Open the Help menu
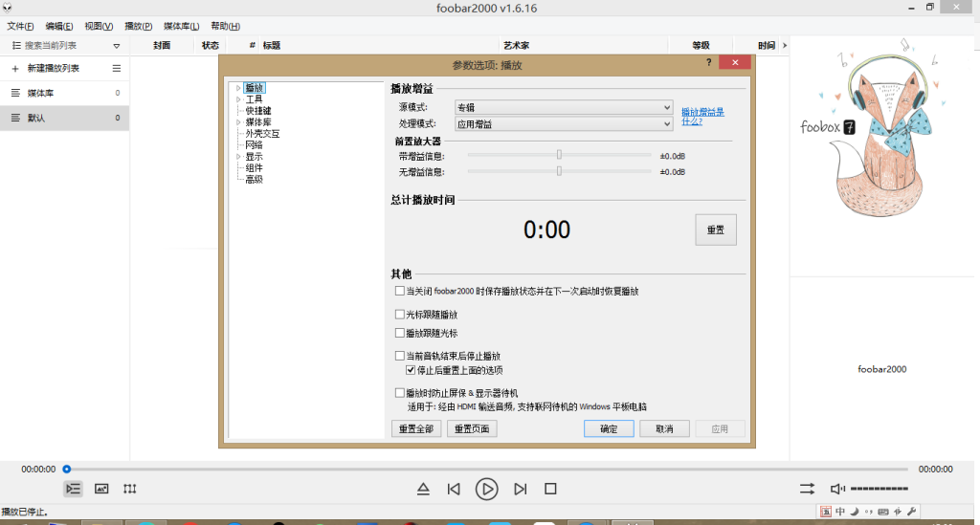 tap(225, 26)
